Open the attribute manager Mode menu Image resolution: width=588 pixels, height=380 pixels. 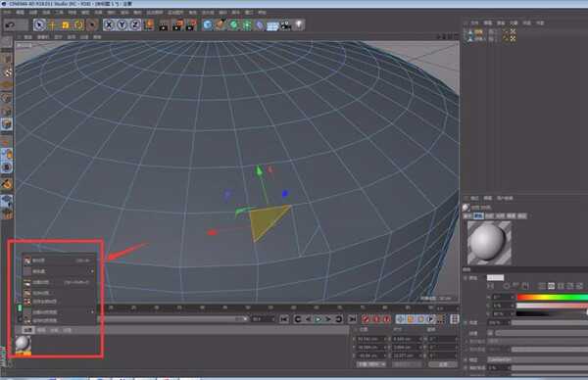474,198
